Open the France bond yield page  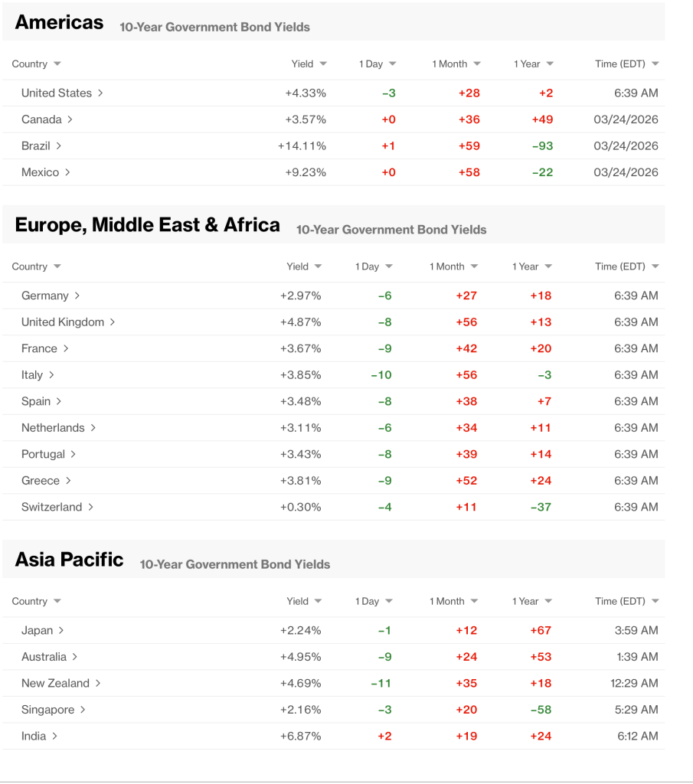tap(39, 348)
